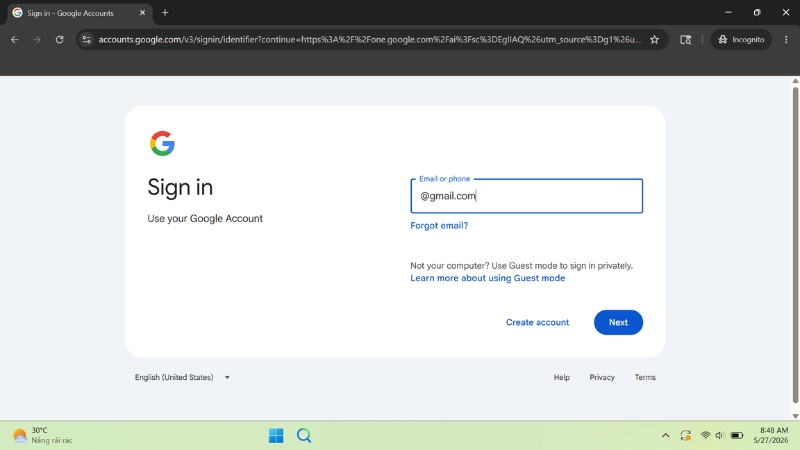Screen dimensions: 800x450
Task: Go back using browser back arrow
Action: [14, 39]
